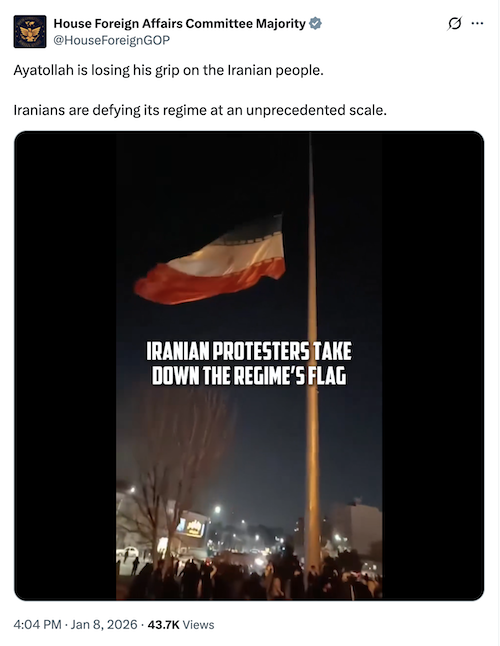
Task: Select the "Ayatollah is losing his grip" sentence
Action: 168,70
